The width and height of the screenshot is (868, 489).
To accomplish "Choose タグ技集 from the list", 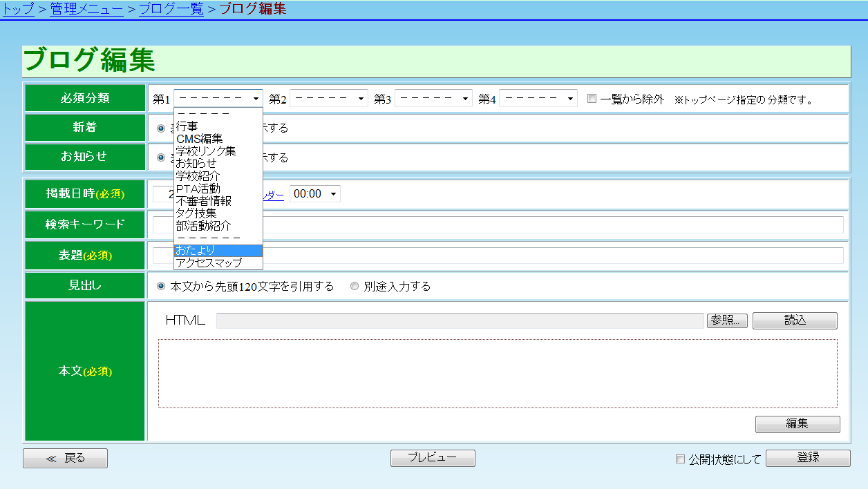I will [x=218, y=213].
